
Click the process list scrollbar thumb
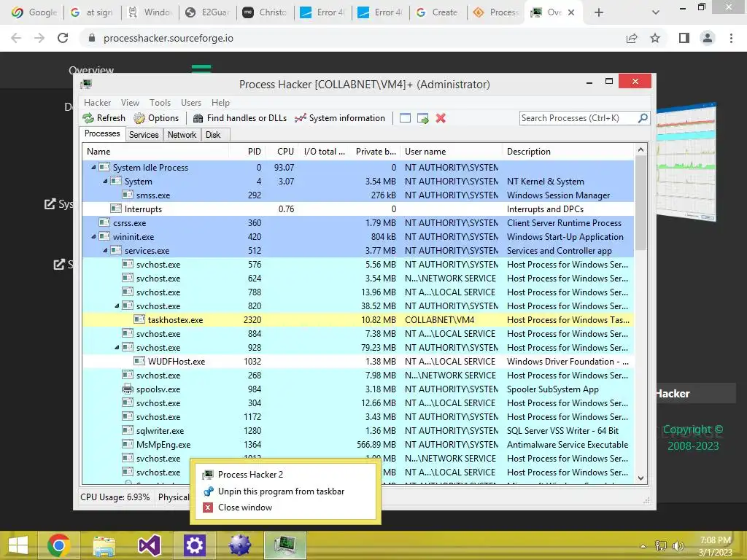640,203
